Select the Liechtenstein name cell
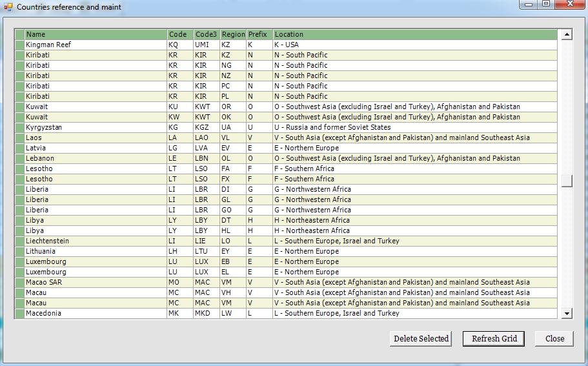Viewport: 588px width, 366px height. click(x=96, y=241)
